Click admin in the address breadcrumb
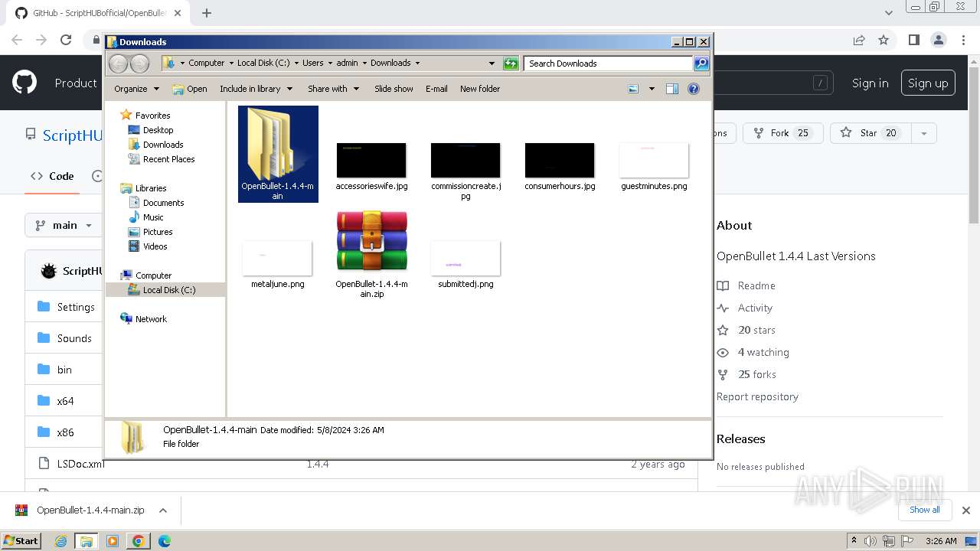 [347, 63]
